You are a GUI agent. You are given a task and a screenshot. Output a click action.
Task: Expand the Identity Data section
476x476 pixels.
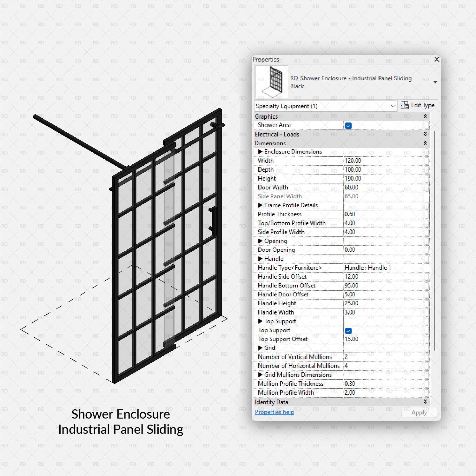coord(425,402)
